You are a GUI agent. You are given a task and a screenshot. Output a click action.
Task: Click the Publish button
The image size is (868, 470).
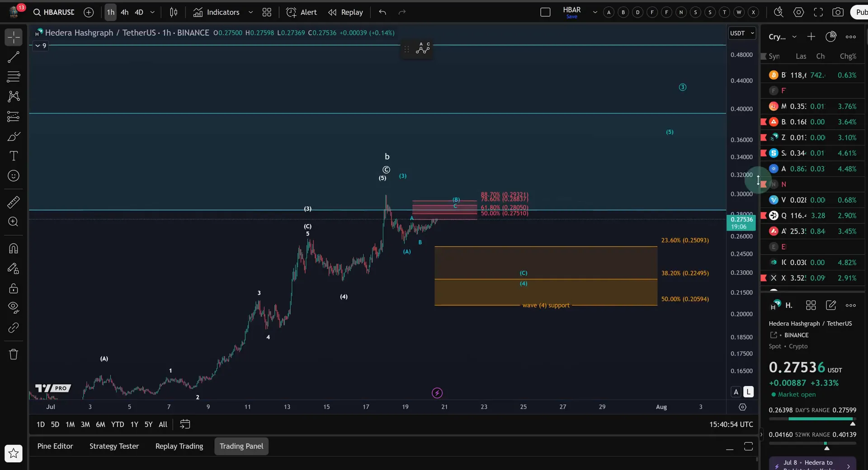(x=860, y=12)
